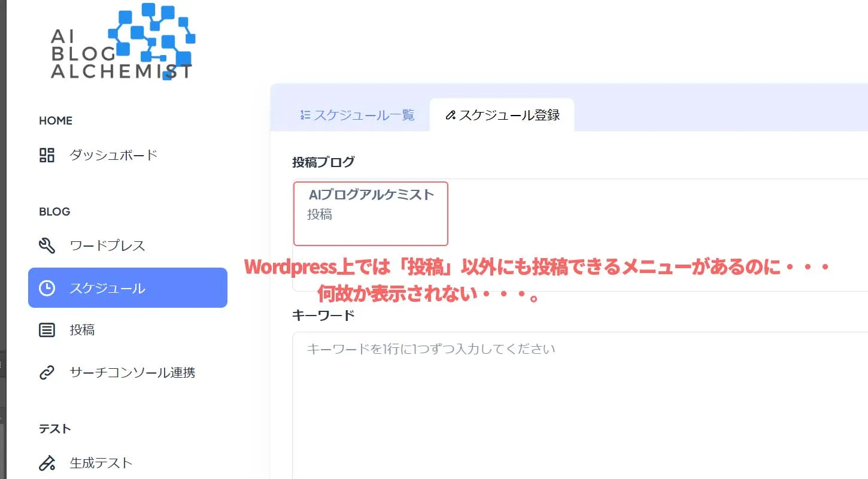
Task: Click the schedule clock icon
Action: 47,288
